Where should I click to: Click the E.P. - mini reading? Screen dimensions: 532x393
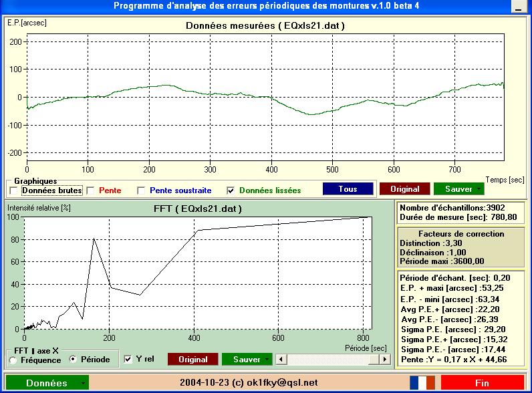(450, 299)
